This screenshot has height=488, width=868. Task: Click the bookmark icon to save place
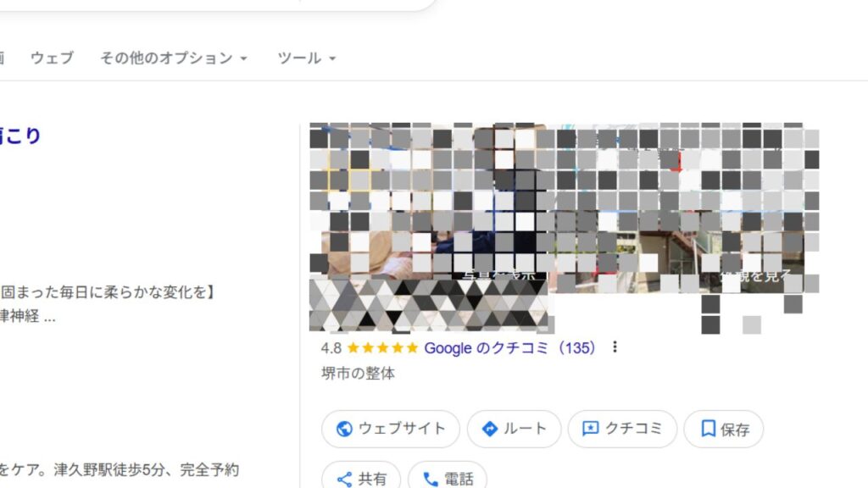click(x=708, y=429)
